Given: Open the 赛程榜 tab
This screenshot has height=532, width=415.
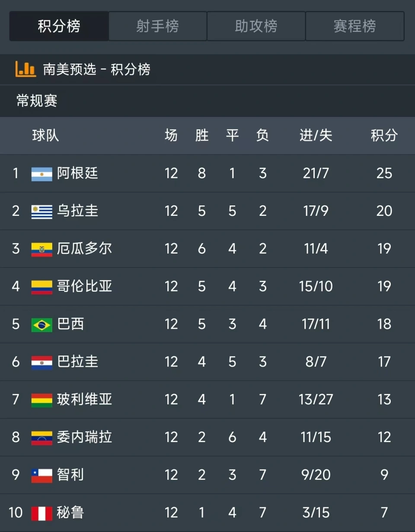Looking at the screenshot, I should [354, 26].
